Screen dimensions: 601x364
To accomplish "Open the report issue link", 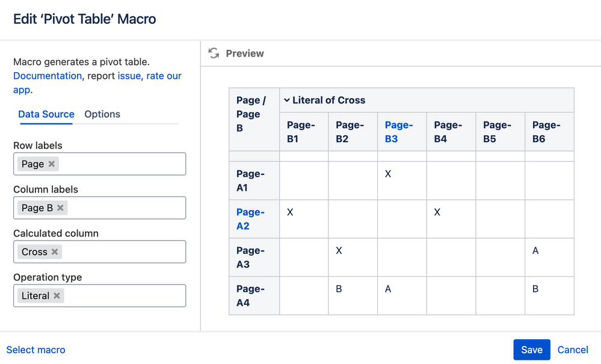I will coord(129,76).
